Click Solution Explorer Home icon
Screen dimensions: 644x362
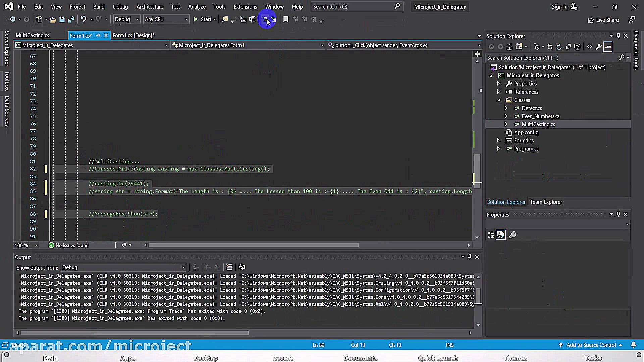coord(509,47)
